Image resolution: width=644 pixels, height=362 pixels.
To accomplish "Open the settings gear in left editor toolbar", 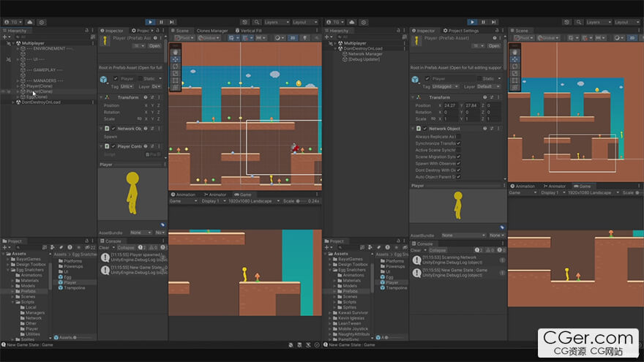I will coord(42,22).
